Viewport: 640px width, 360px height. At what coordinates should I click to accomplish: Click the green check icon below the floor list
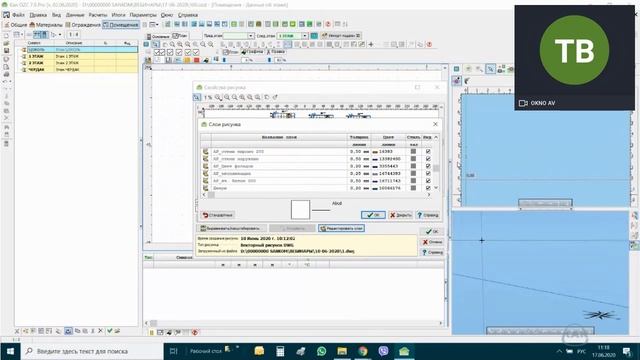click(x=109, y=331)
